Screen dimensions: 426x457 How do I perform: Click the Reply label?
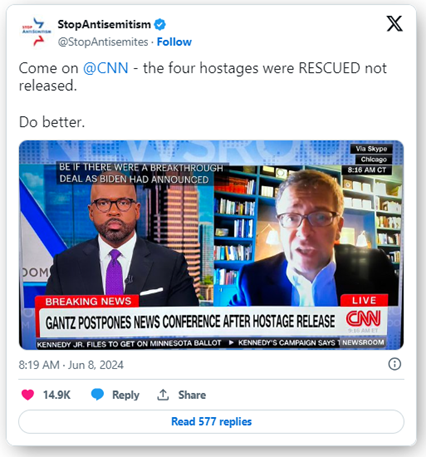coord(126,395)
